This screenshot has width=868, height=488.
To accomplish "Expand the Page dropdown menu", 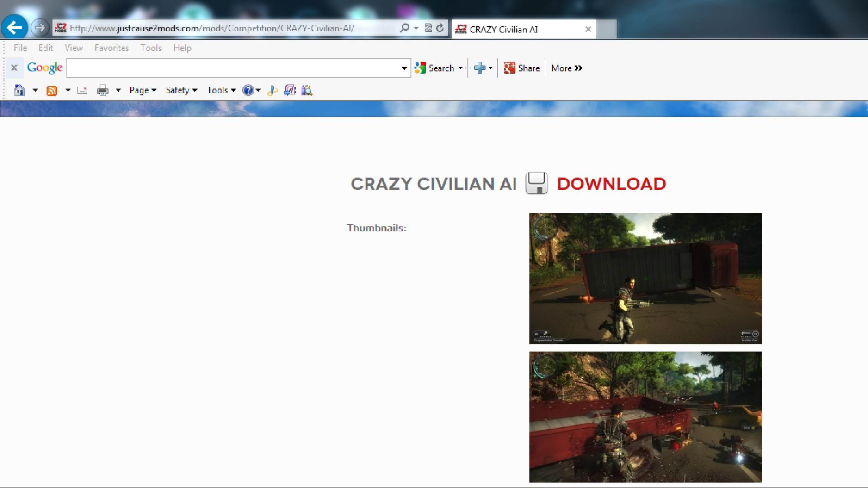I will [x=142, y=90].
